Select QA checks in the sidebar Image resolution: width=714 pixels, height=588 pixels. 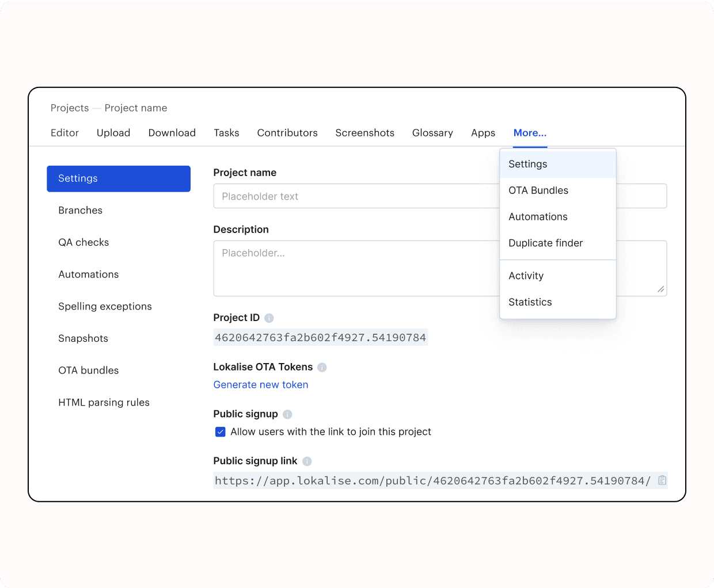[x=83, y=243]
